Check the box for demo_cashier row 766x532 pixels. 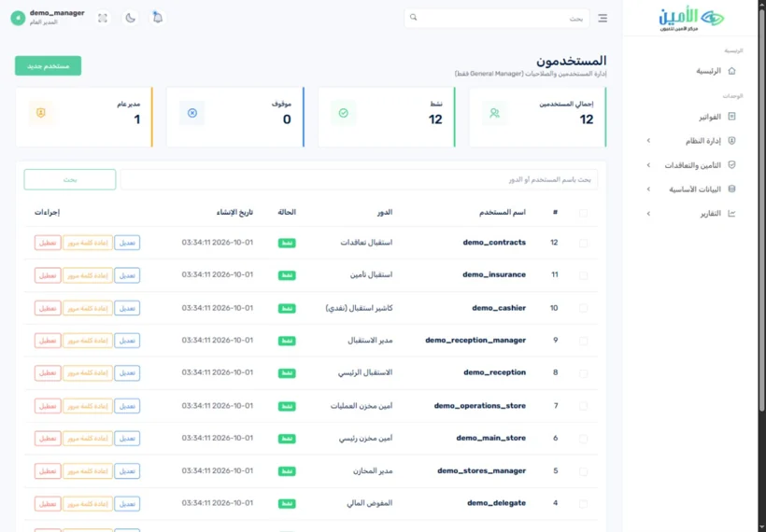(583, 308)
